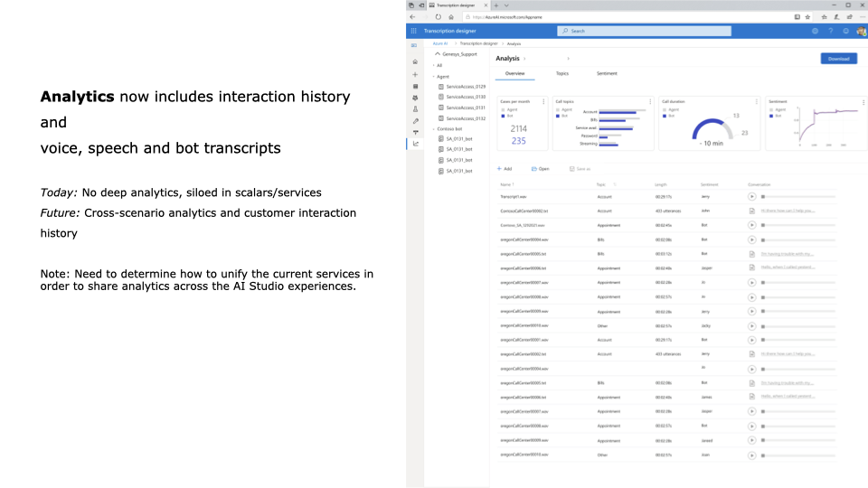Select ServiceAccess_0129 in the tree
This screenshot has height=488, width=868.
click(462, 87)
